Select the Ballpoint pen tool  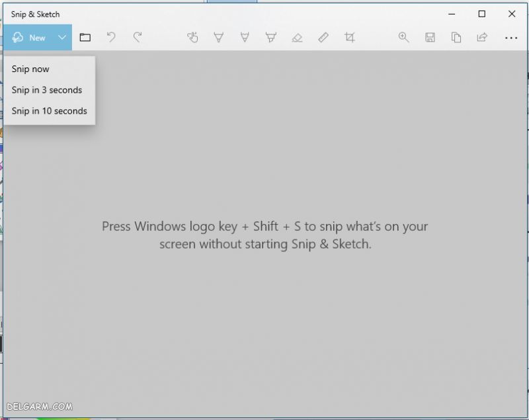[x=218, y=38]
